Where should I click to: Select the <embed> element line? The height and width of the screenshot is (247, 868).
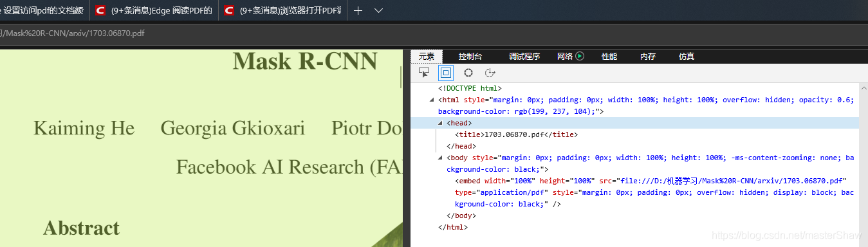click(654, 192)
